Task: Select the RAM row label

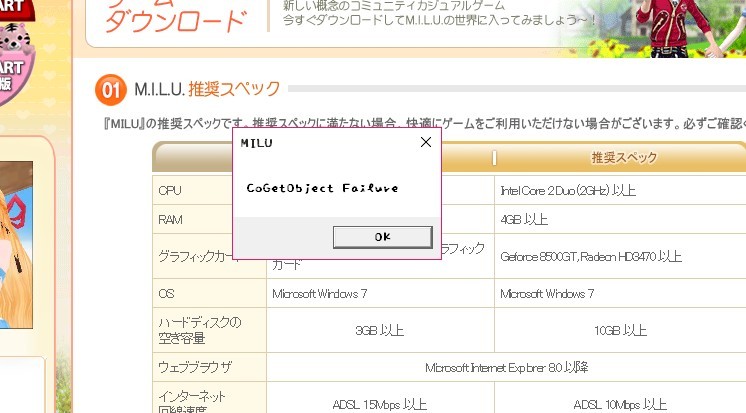Action: pyautogui.click(x=171, y=218)
